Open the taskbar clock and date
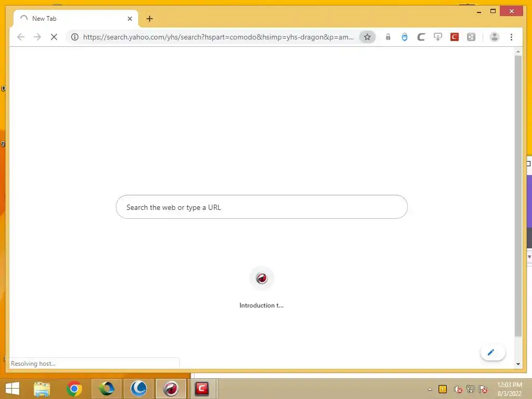The width and height of the screenshot is (532, 399). pos(509,389)
